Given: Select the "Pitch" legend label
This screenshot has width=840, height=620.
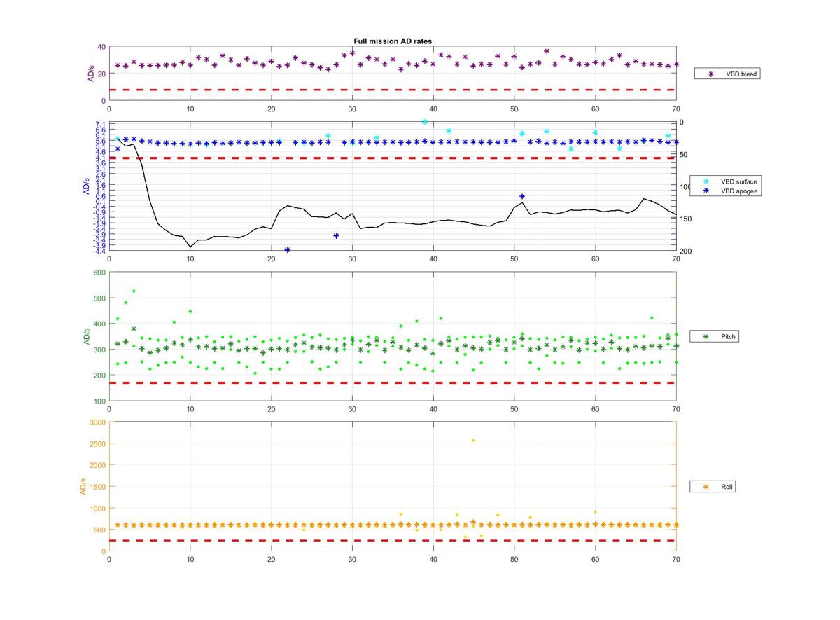Looking at the screenshot, I should pyautogui.click(x=728, y=337).
